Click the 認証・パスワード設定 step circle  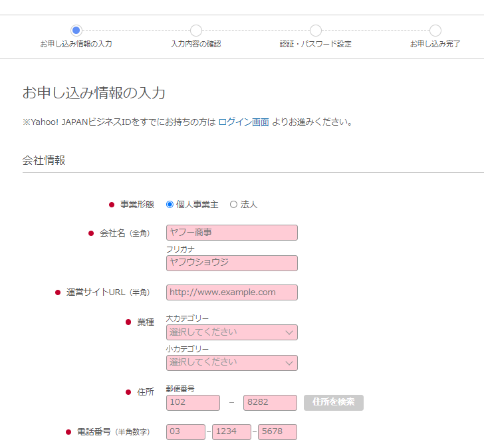coord(316,31)
